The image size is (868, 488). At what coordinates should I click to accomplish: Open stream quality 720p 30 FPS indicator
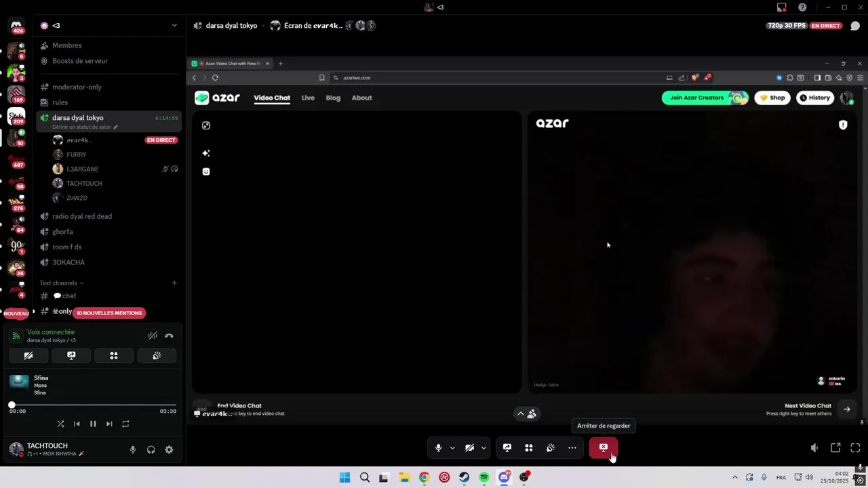(x=787, y=26)
